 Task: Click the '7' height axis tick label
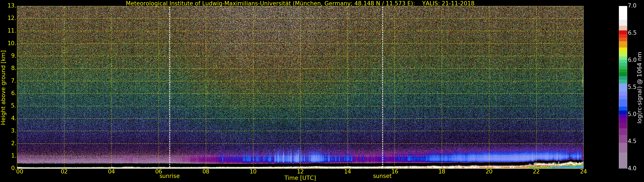click(13, 81)
